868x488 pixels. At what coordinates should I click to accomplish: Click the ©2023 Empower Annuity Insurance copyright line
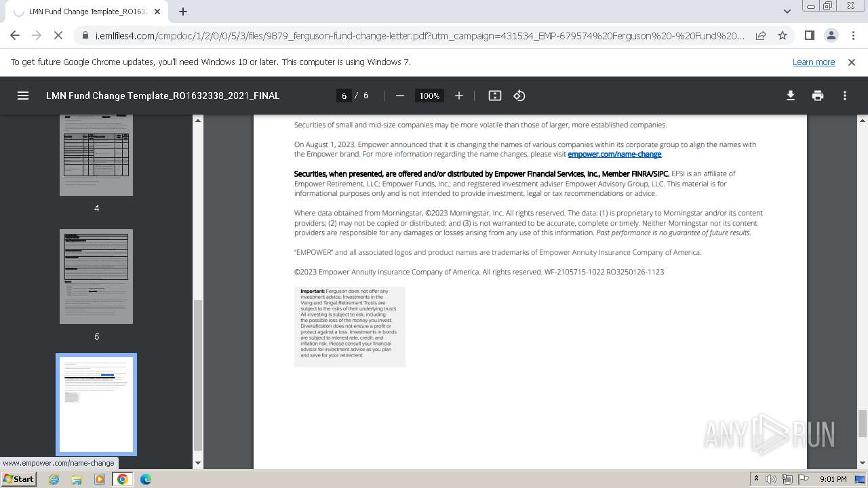[479, 272]
